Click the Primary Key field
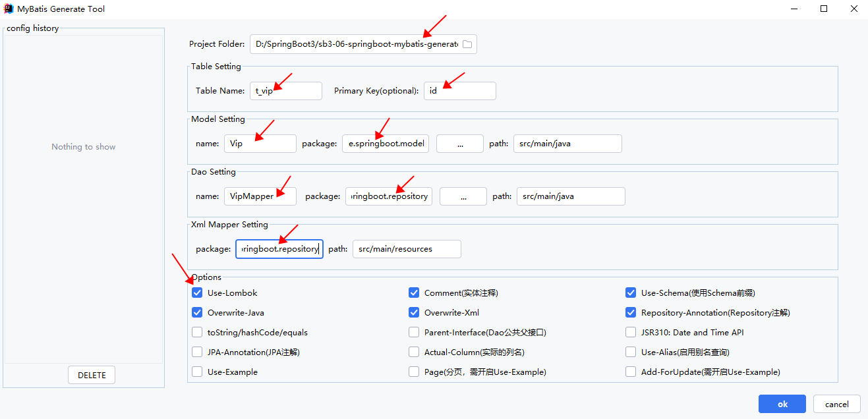 click(x=460, y=91)
